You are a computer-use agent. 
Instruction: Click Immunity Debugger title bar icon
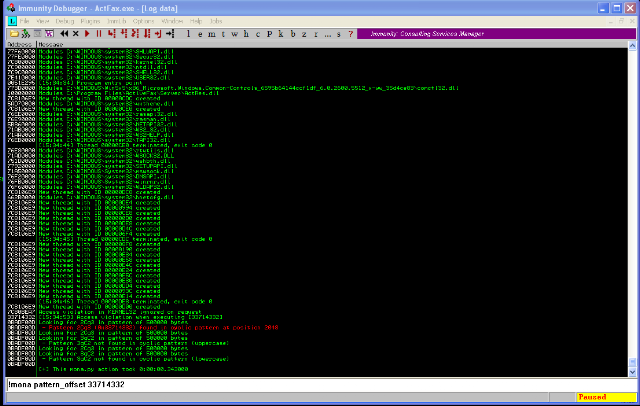click(x=11, y=8)
